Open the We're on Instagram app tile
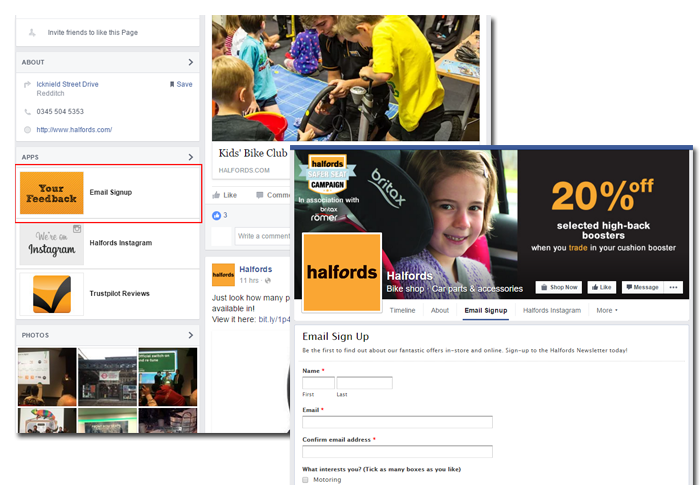The height and width of the screenshot is (485, 700). click(52, 244)
